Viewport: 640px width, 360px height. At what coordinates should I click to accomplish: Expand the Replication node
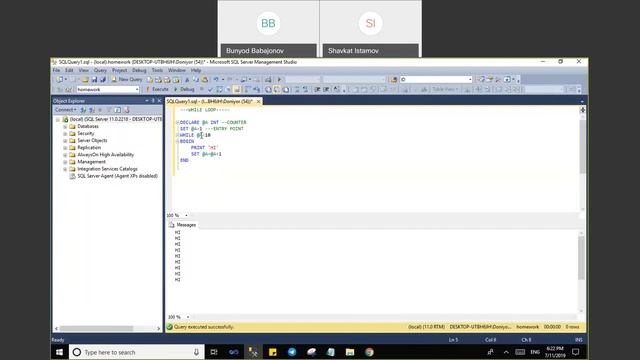click(x=65, y=148)
